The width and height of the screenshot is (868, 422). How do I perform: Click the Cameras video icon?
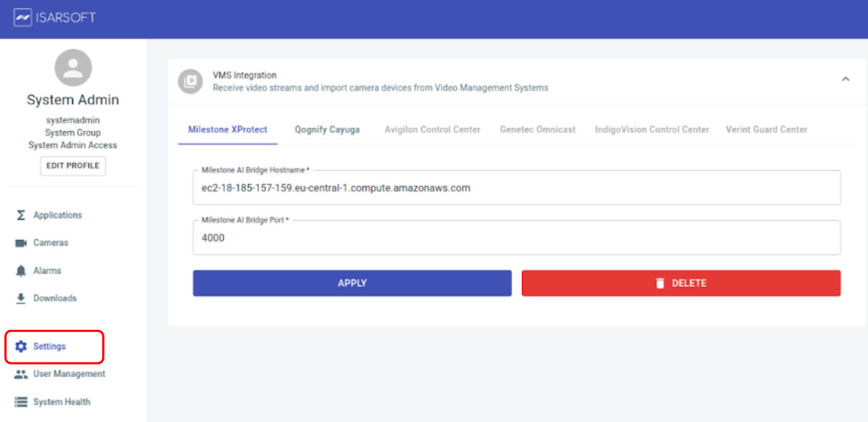(21, 243)
